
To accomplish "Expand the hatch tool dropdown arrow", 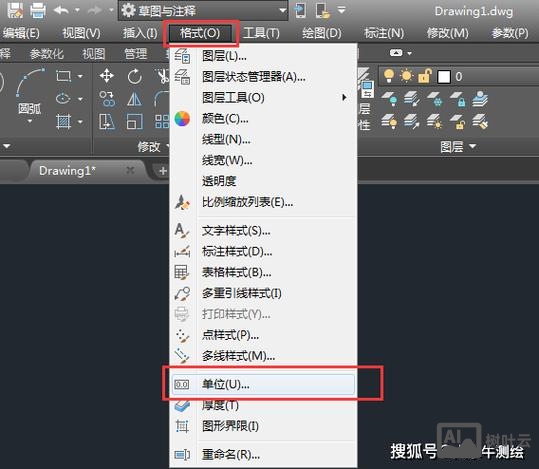I will [80, 122].
